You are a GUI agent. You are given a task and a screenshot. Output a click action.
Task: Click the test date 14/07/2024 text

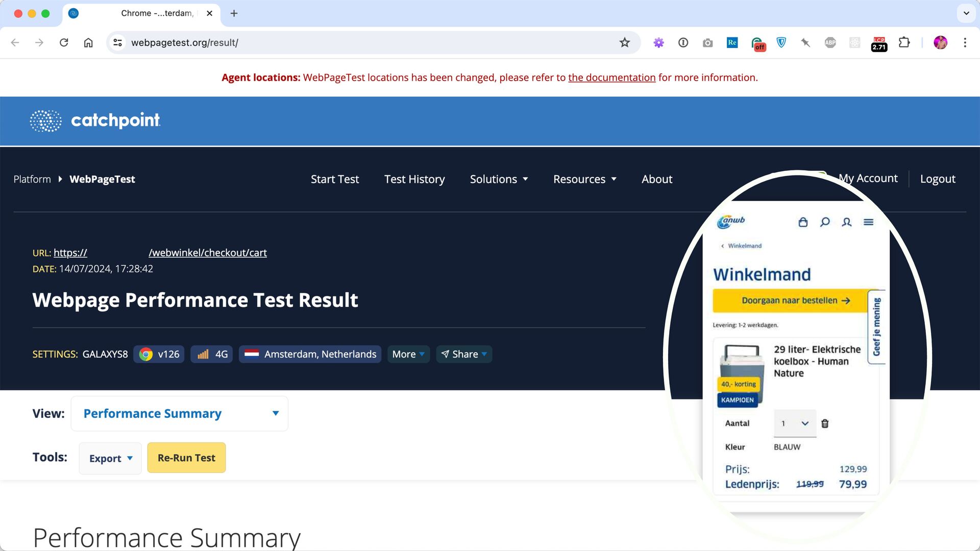[x=106, y=269]
